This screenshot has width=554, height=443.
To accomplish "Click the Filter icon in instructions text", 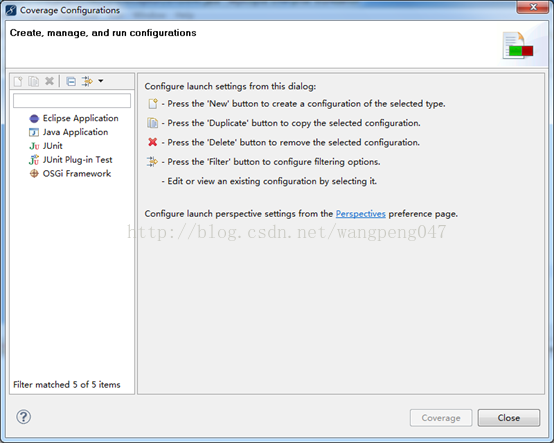I will [152, 162].
